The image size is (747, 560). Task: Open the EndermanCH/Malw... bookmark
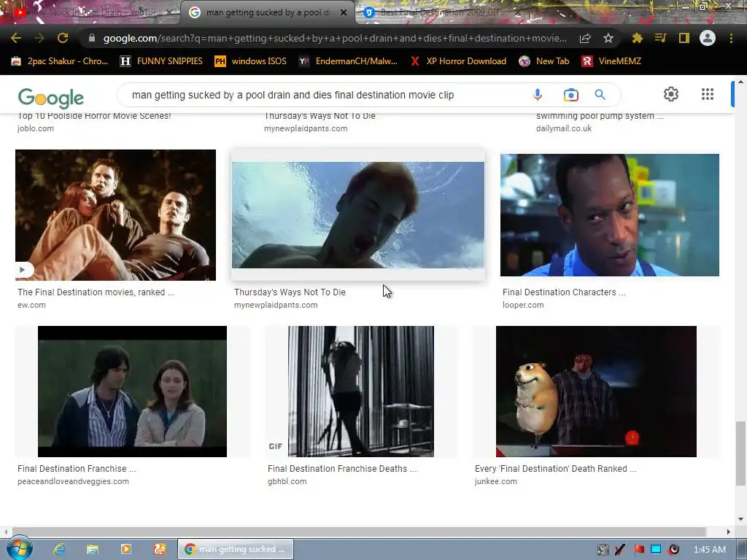348,61
